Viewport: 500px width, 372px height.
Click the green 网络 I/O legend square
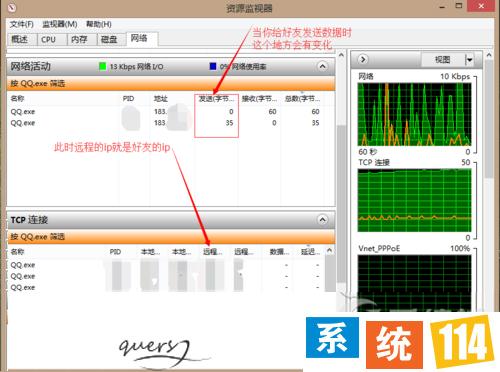(x=103, y=66)
